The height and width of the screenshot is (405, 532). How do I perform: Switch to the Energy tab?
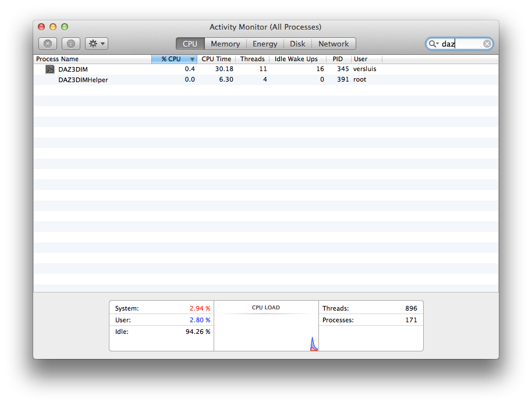point(265,44)
